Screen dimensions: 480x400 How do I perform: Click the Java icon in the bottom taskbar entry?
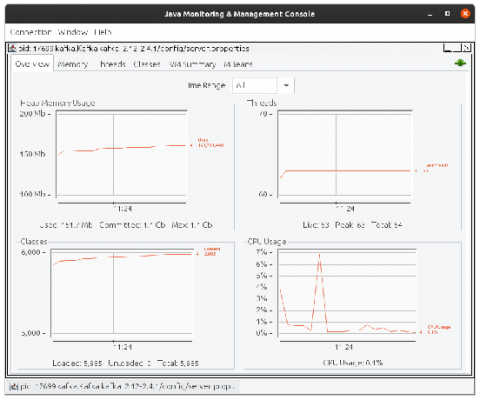(14, 387)
